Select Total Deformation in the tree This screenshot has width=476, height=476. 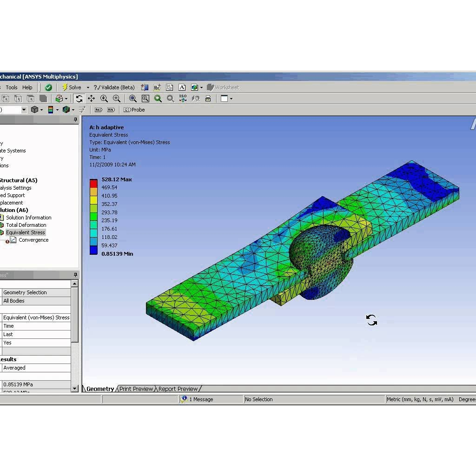click(x=26, y=225)
